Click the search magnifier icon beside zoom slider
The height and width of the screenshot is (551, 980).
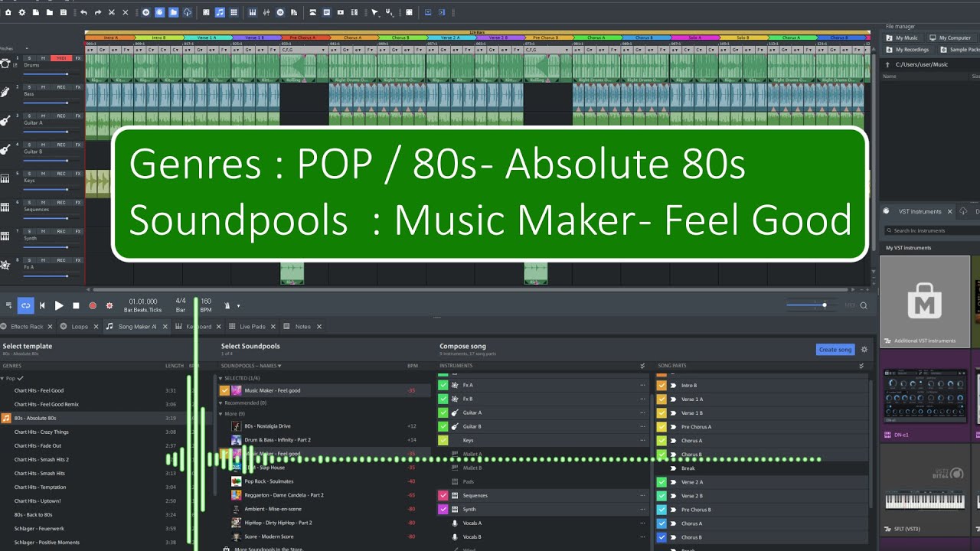[864, 305]
